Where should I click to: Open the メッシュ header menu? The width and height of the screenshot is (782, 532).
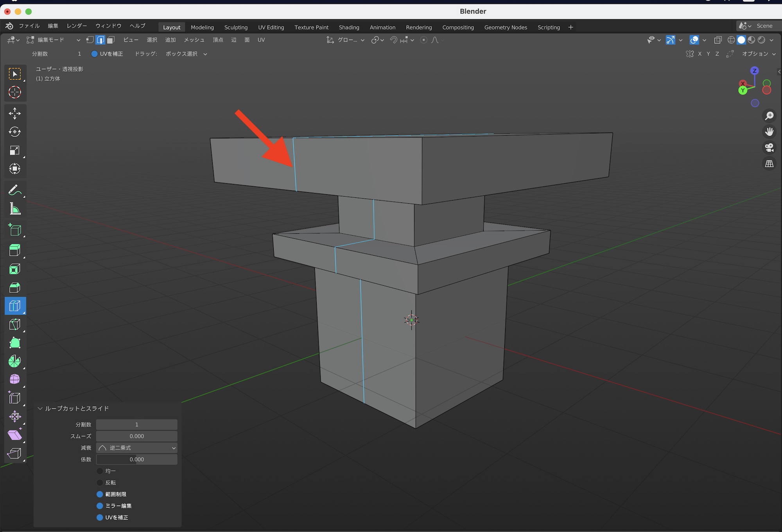(194, 40)
